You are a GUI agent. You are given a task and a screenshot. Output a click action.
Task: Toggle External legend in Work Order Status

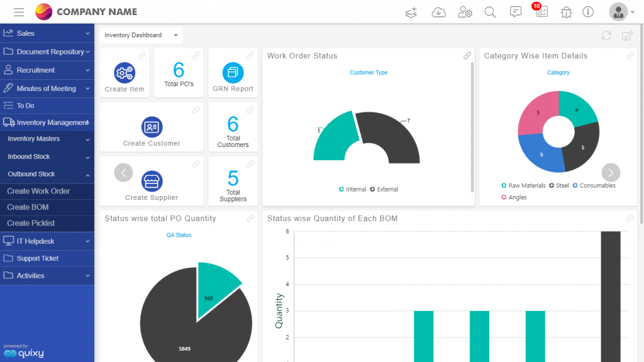pyautogui.click(x=384, y=189)
